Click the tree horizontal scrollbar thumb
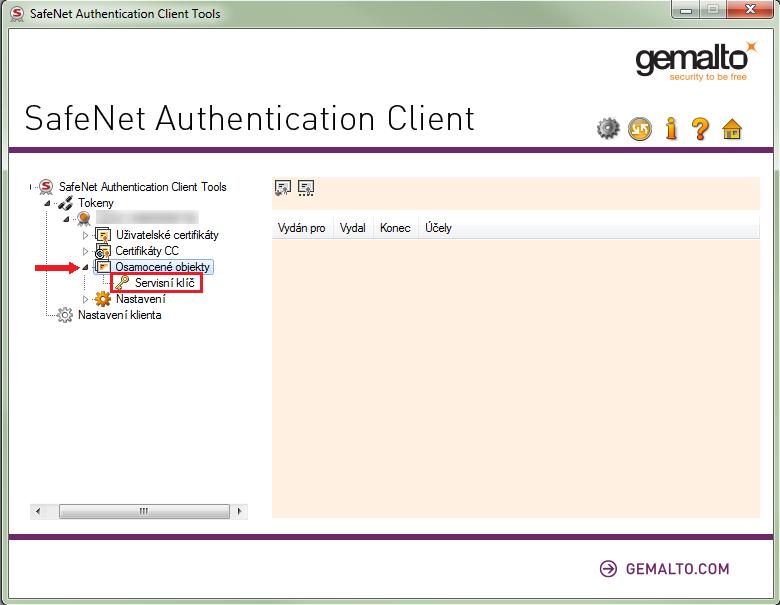Screen dimensions: 780x605 [144, 511]
